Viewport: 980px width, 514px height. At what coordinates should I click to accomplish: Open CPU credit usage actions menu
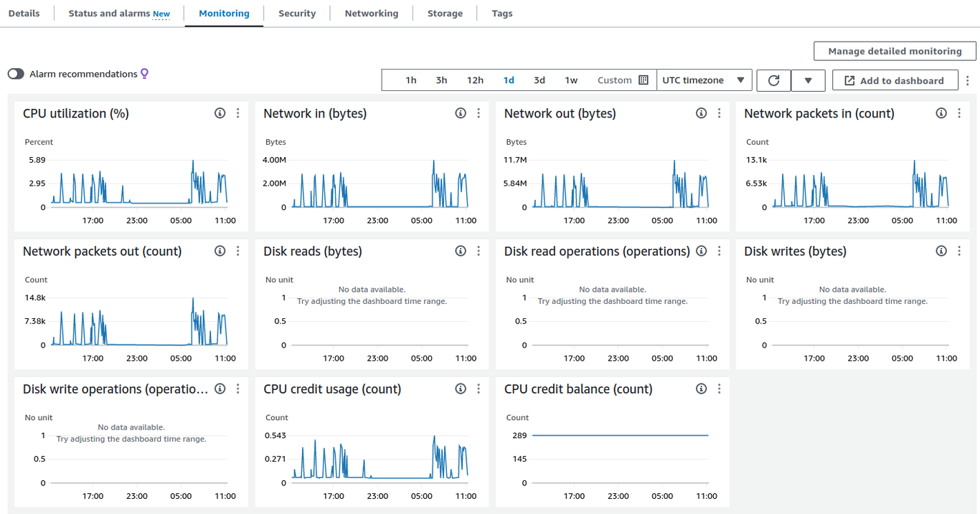[479, 389]
